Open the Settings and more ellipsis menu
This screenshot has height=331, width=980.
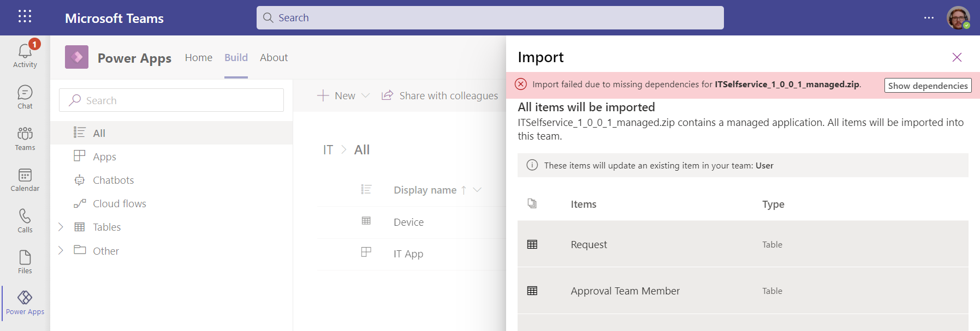click(x=929, y=18)
